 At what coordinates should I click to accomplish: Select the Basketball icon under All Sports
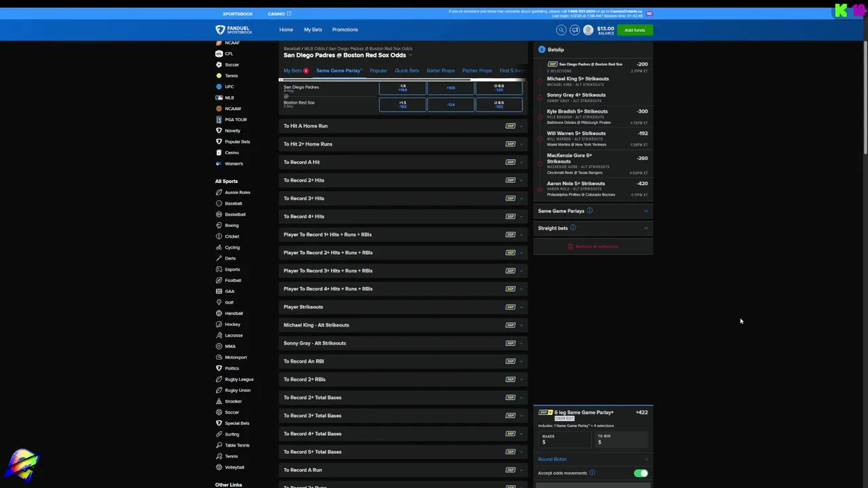point(219,214)
